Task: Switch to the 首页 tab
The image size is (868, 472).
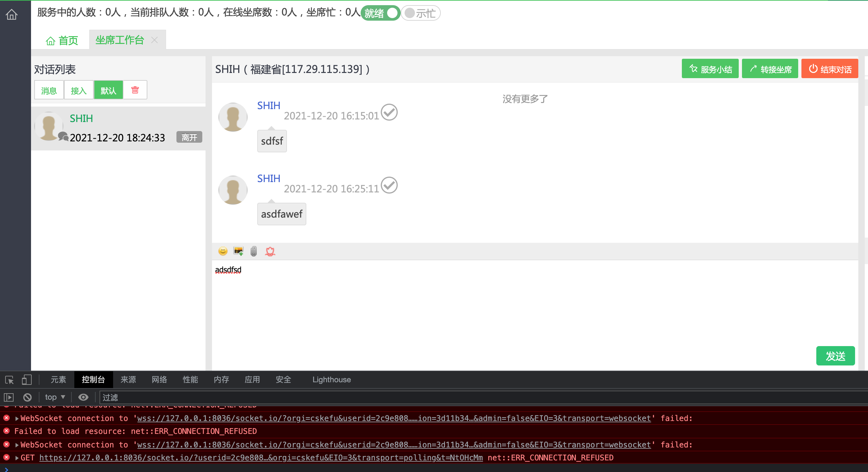Action: click(62, 40)
